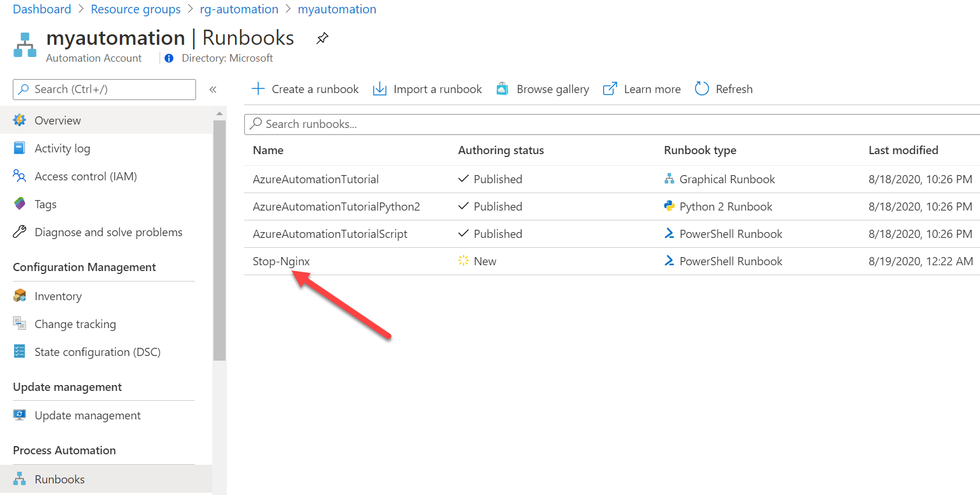Click the Python 2 Runbook icon
Image resolution: width=980 pixels, height=495 pixels.
click(669, 206)
